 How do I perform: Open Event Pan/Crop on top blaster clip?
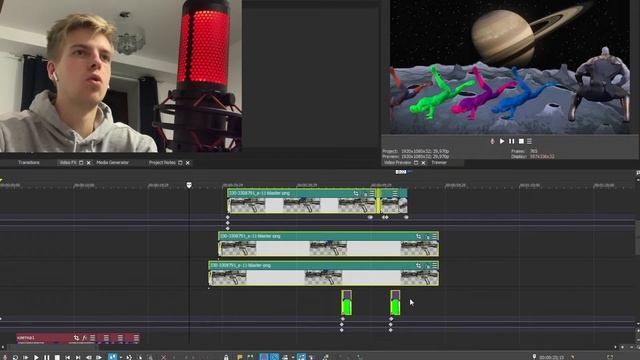click(356, 193)
